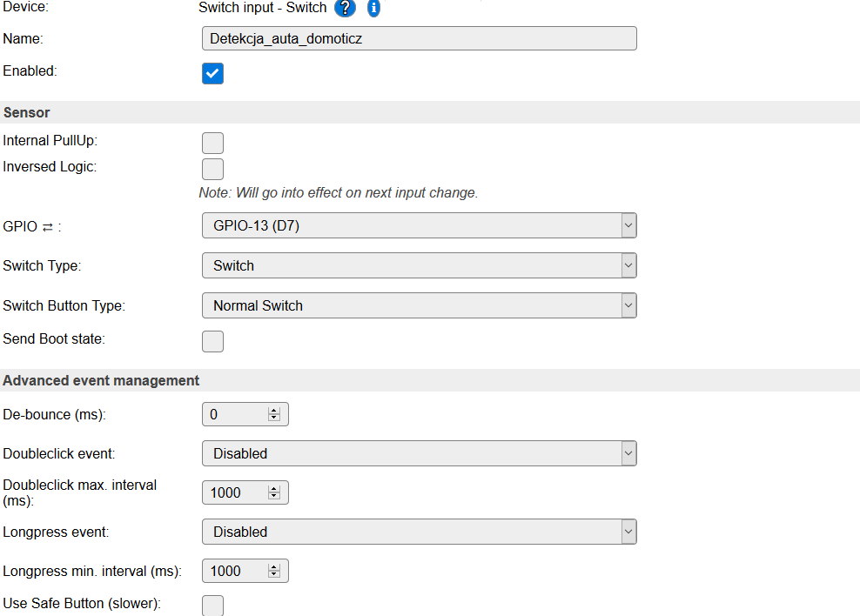Image resolution: width=860 pixels, height=616 pixels.
Task: Check the Use Safe Button option
Action: point(212,605)
